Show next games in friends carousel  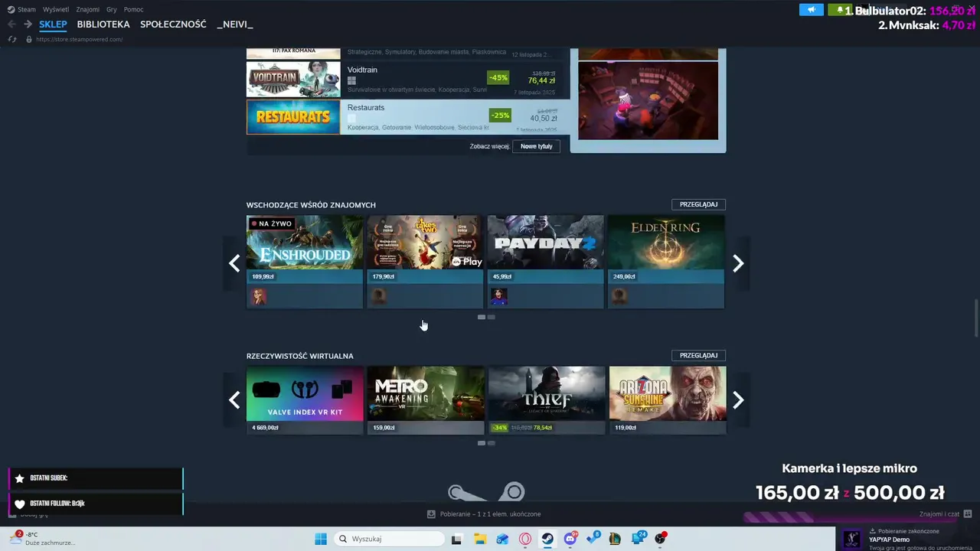click(x=738, y=263)
